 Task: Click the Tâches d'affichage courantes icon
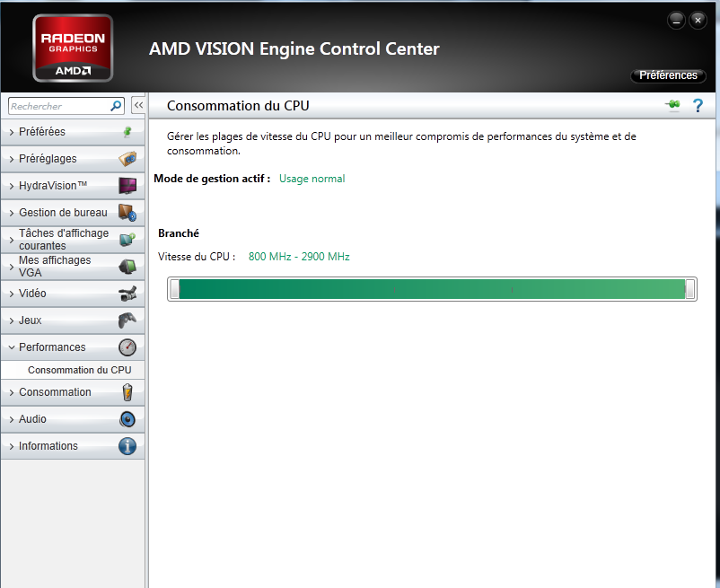click(127, 239)
